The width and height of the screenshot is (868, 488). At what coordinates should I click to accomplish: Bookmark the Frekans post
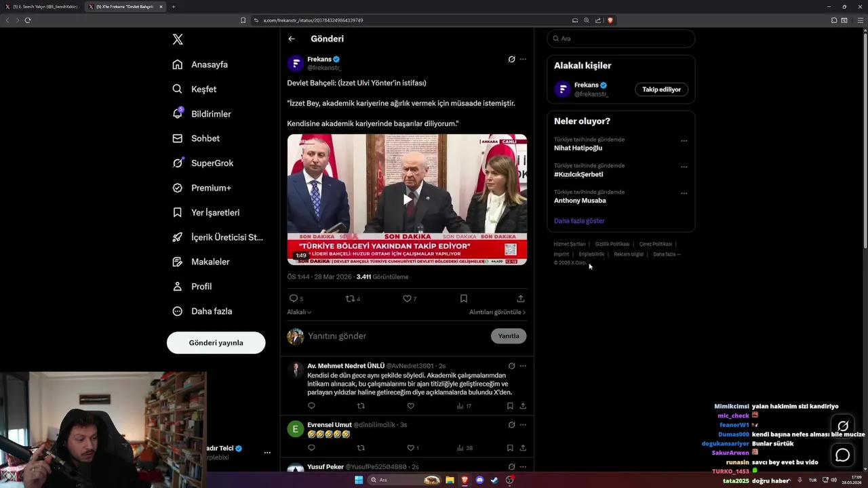point(464,298)
